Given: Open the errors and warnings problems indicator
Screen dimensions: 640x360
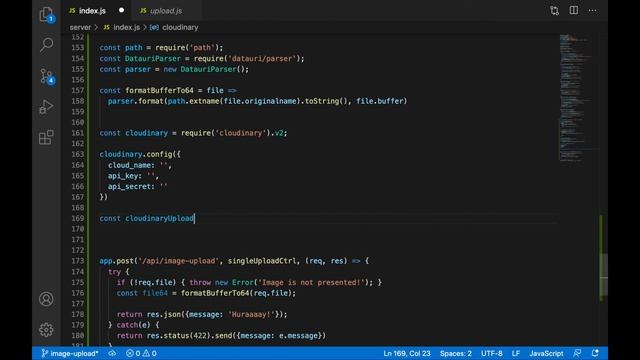Looking at the screenshot, I should pos(141,353).
